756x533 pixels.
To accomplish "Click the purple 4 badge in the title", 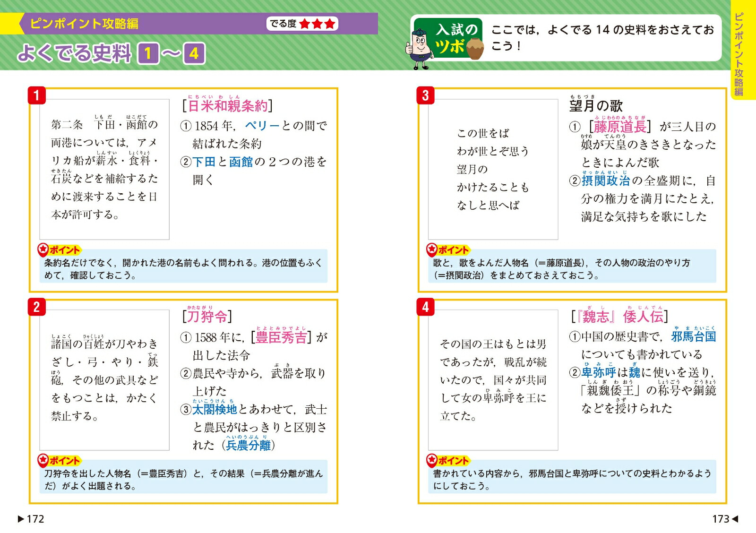I will (x=194, y=53).
